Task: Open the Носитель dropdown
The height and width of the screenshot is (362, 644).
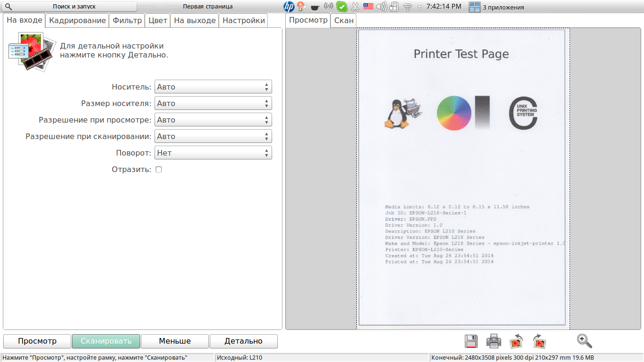Action: 213,87
